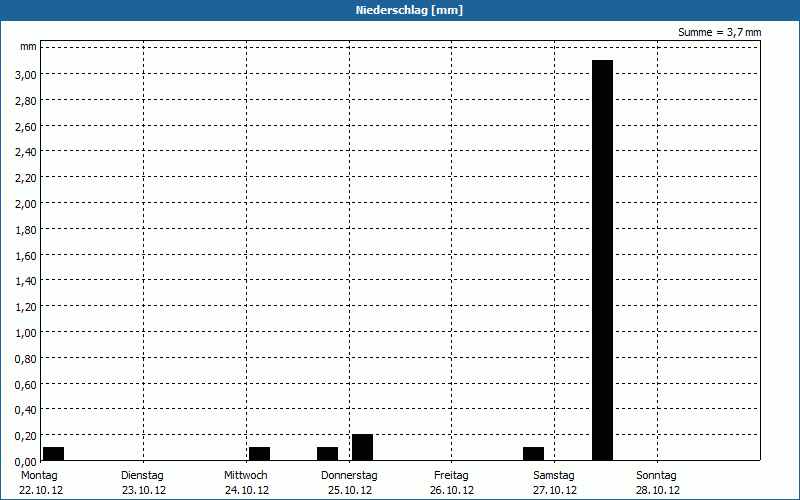This screenshot has height=500, width=800.
Task: Click the 1,60 y-axis value
Action: point(26,256)
